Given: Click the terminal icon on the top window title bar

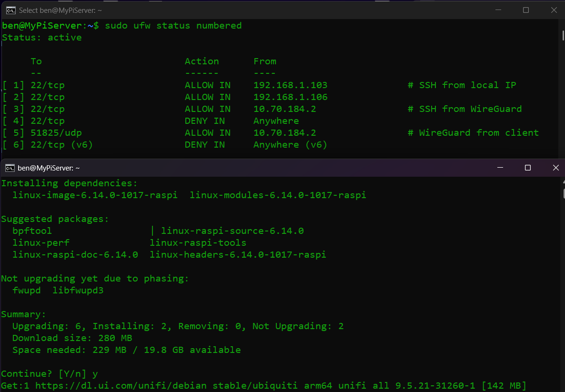Looking at the screenshot, I should (x=10, y=10).
